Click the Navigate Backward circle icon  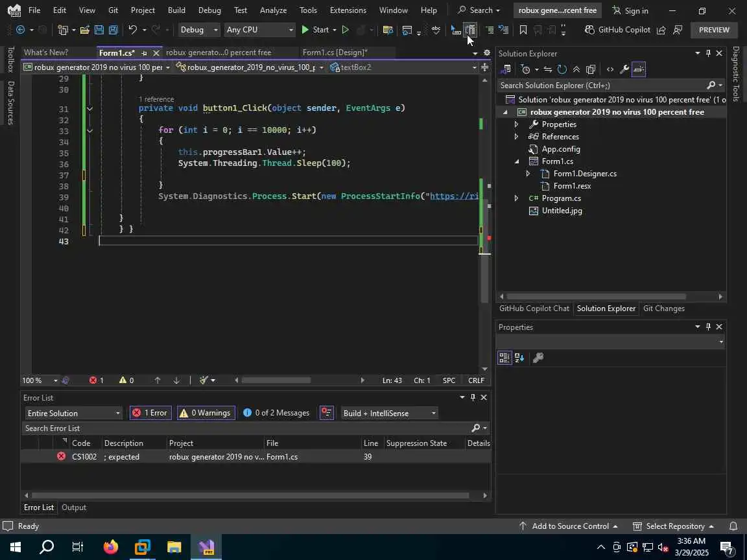(21, 30)
